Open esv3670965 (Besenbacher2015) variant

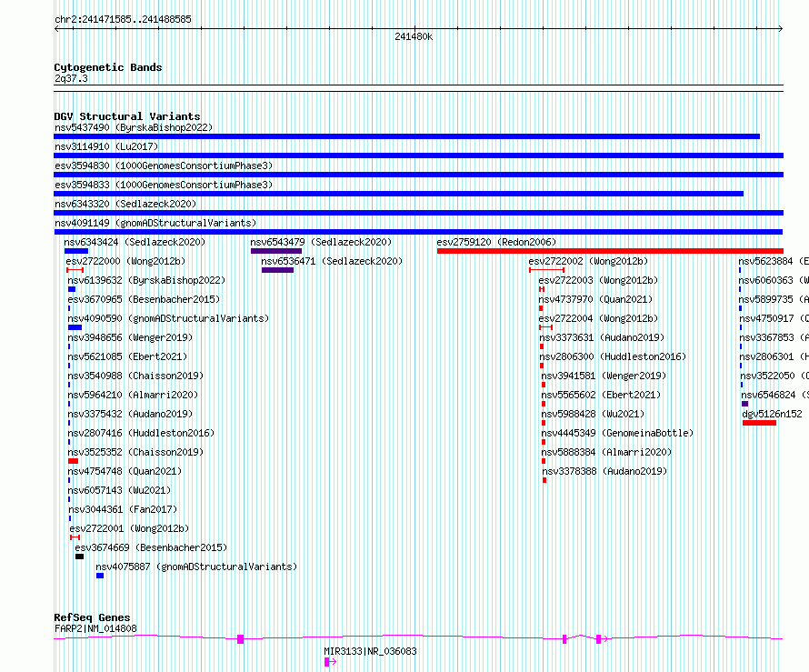pos(144,299)
